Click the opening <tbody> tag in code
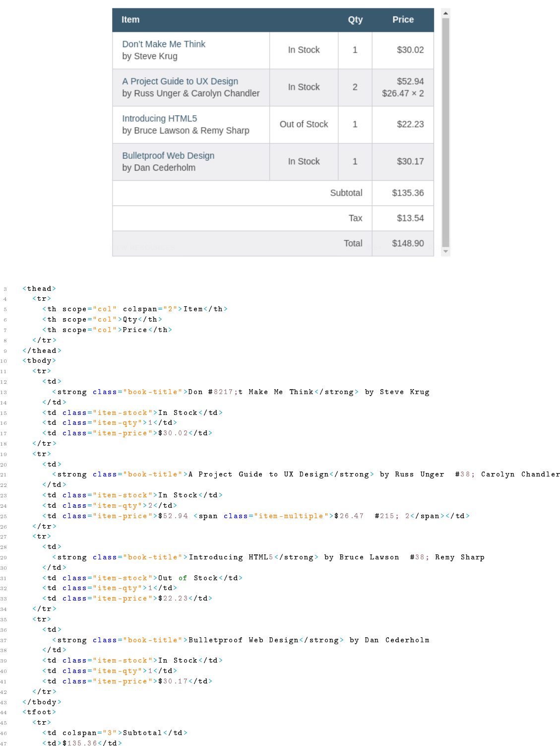 click(x=39, y=361)
